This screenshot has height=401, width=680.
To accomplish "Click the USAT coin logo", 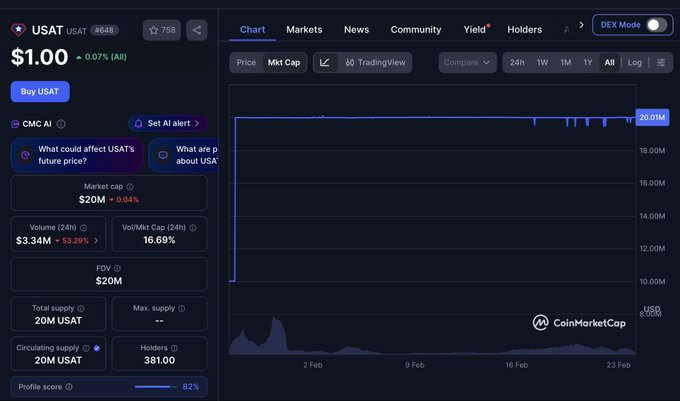I will click(18, 29).
